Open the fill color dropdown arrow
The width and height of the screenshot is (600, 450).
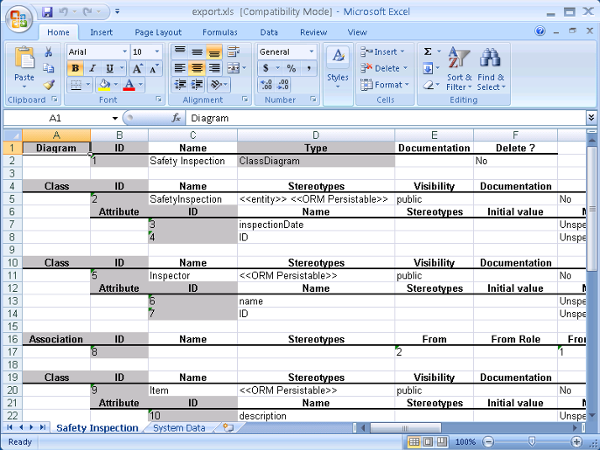coord(115,85)
